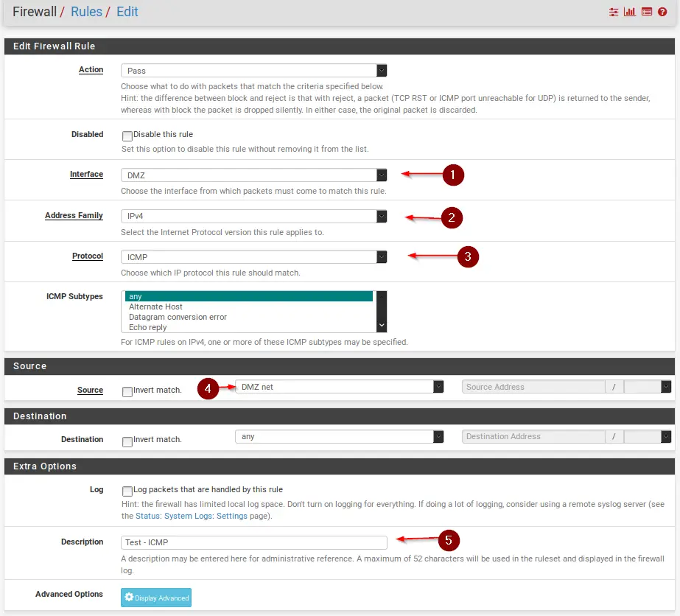Open the firewall log list icon
The image size is (680, 616).
646,13
